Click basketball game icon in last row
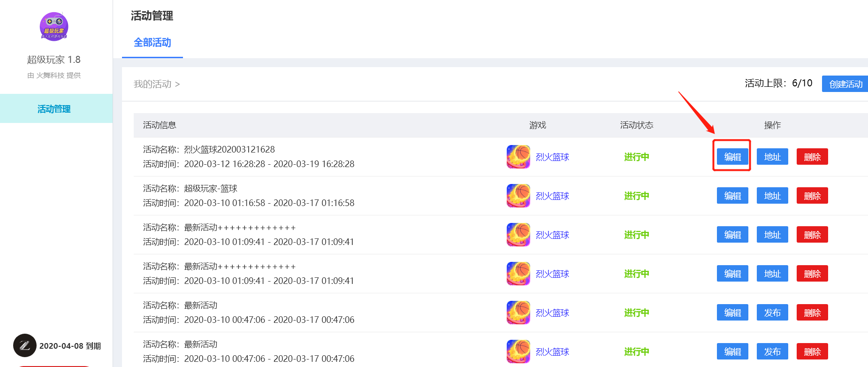The image size is (868, 367). (518, 352)
